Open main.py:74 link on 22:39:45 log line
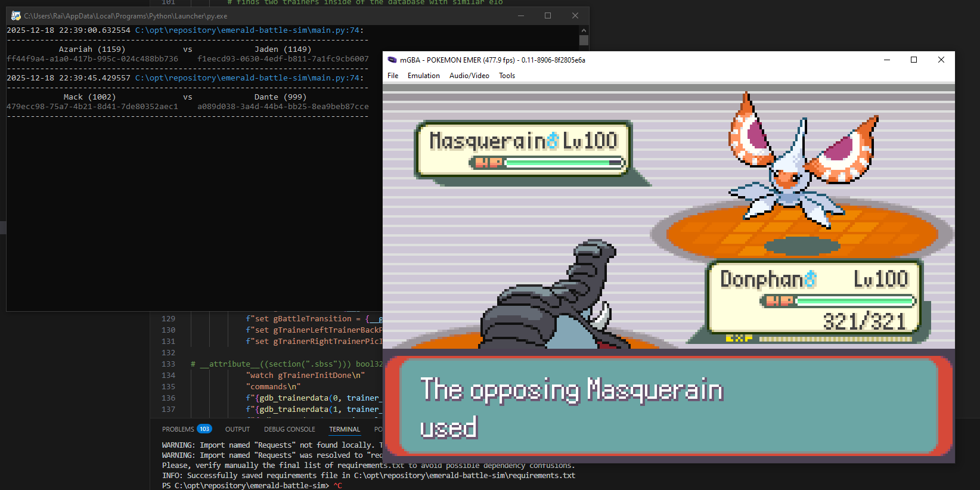980x490 pixels. tap(247, 78)
